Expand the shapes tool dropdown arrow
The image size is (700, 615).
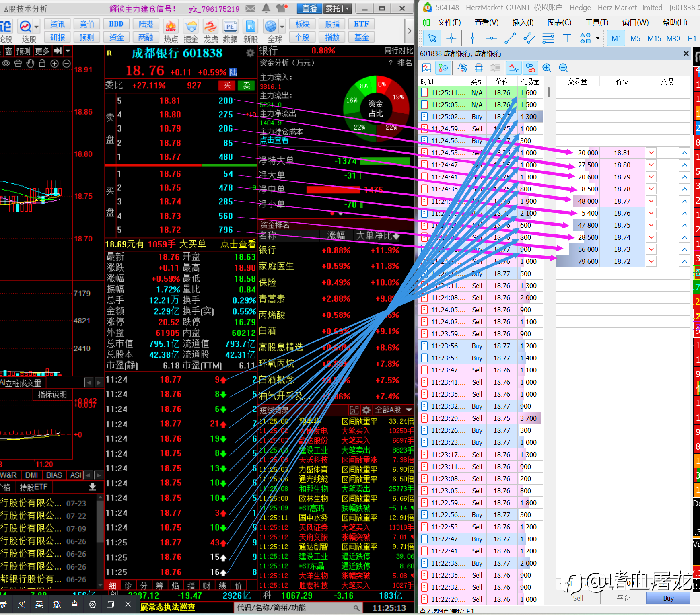pos(597,39)
